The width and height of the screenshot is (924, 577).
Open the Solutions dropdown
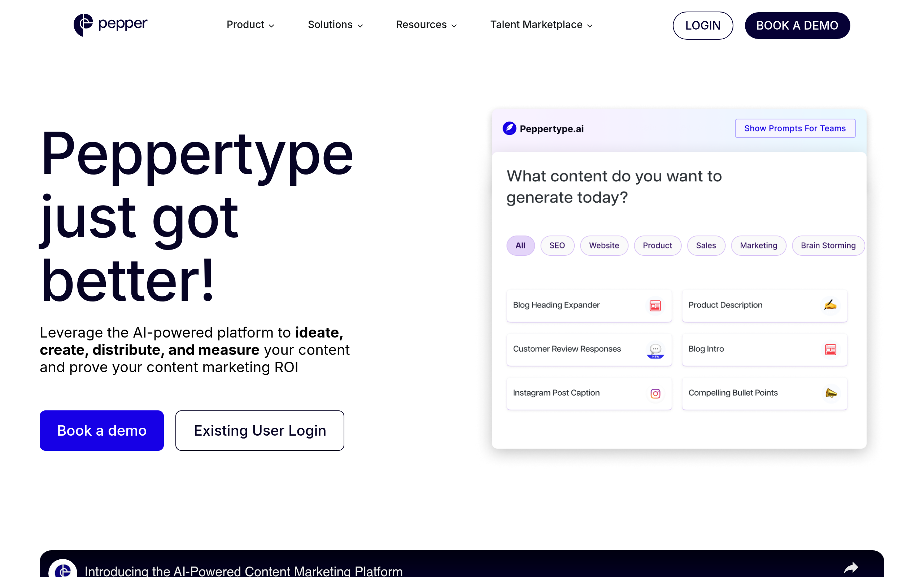tap(335, 25)
